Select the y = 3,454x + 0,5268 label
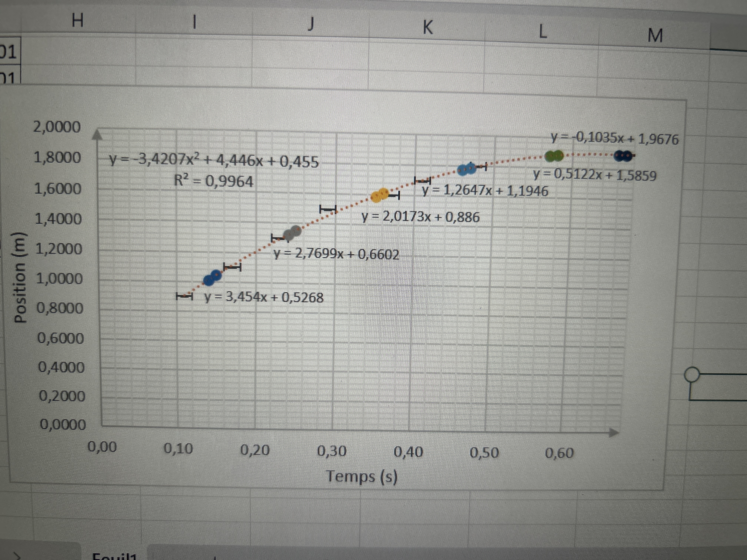Viewport: 747px width, 560px height. coord(264,297)
